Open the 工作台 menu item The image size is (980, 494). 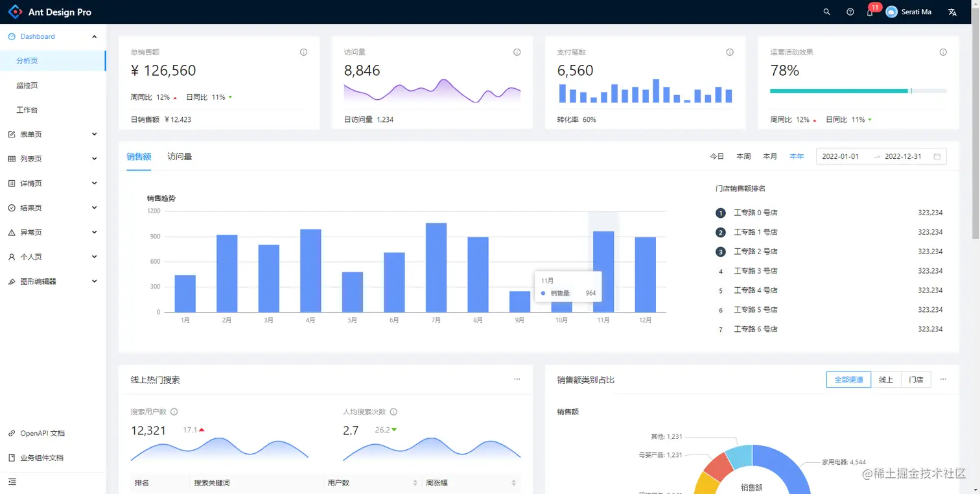tap(52, 110)
